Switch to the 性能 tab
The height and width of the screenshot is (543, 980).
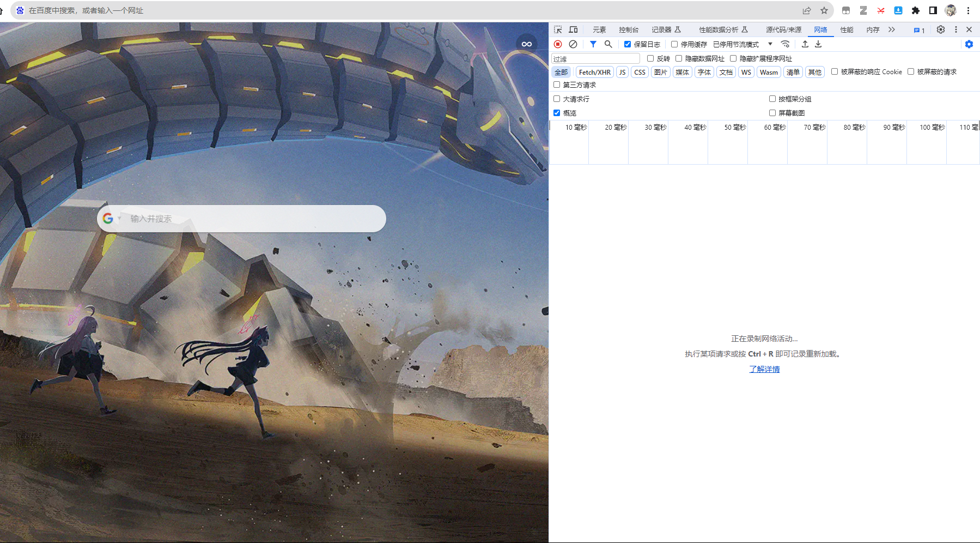847,29
